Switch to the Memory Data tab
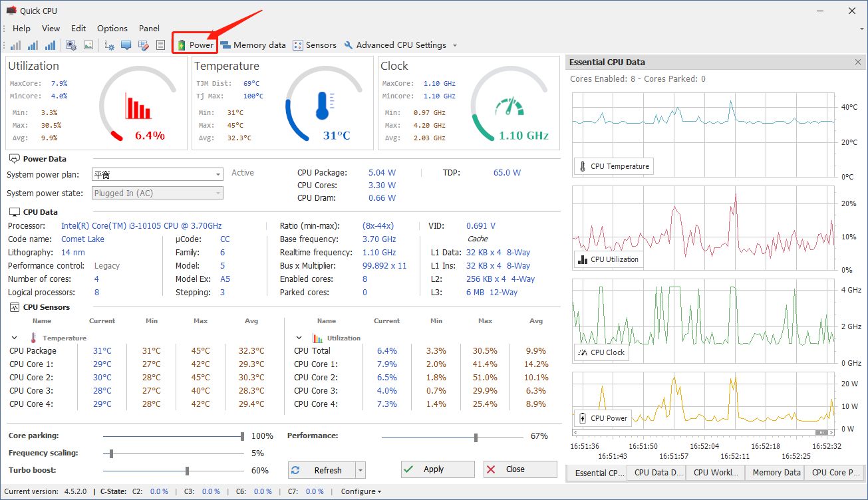Screen dimensions: 868x500 pos(774,473)
